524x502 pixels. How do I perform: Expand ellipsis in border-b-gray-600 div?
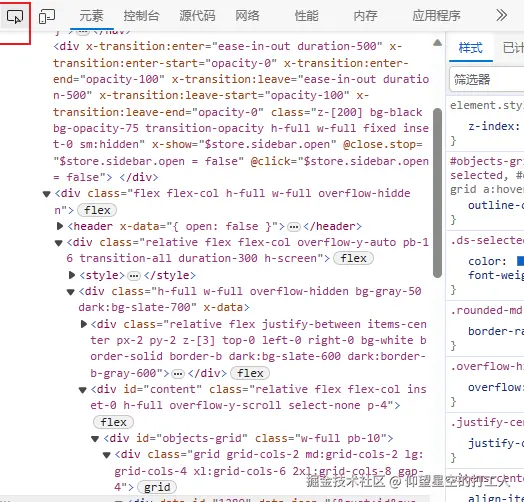point(177,374)
